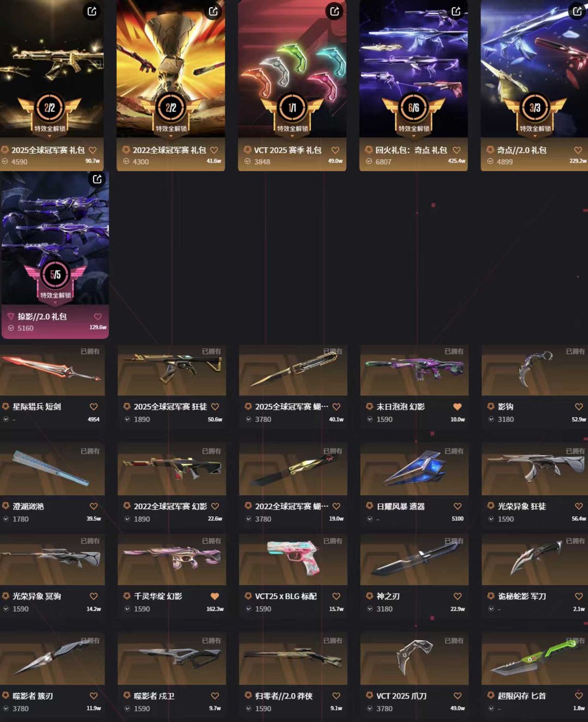Open VCT25 x BLG 标配 skin title
Viewport: 588px width, 722px height.
[286, 596]
